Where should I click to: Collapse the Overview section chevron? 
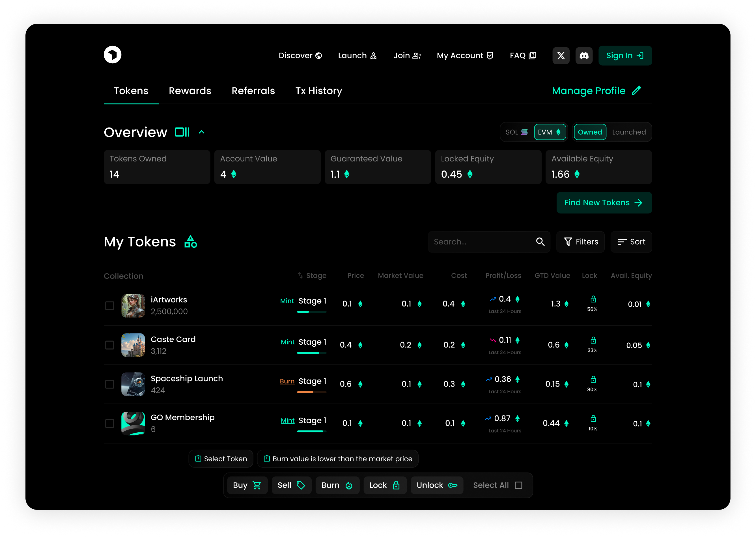(202, 132)
